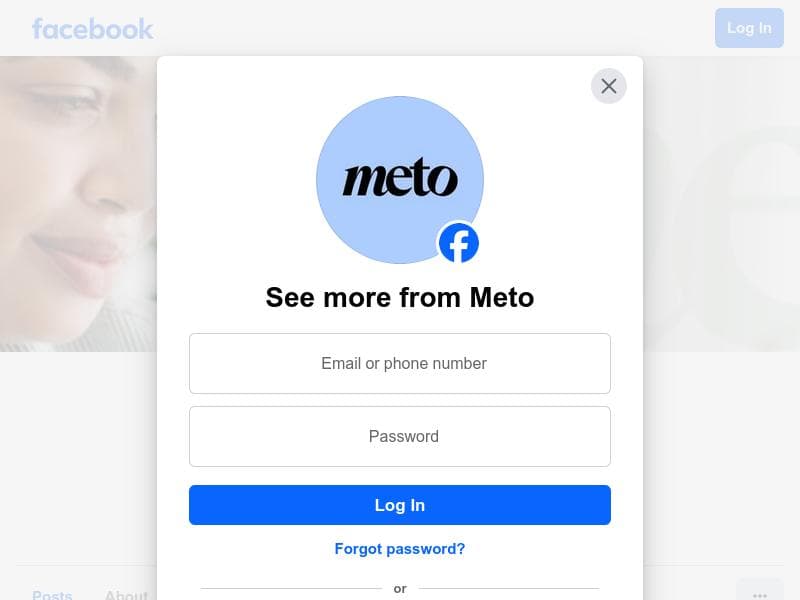The image size is (800, 600).
Task: Click the faded cover image right of dialog
Action: point(721,204)
